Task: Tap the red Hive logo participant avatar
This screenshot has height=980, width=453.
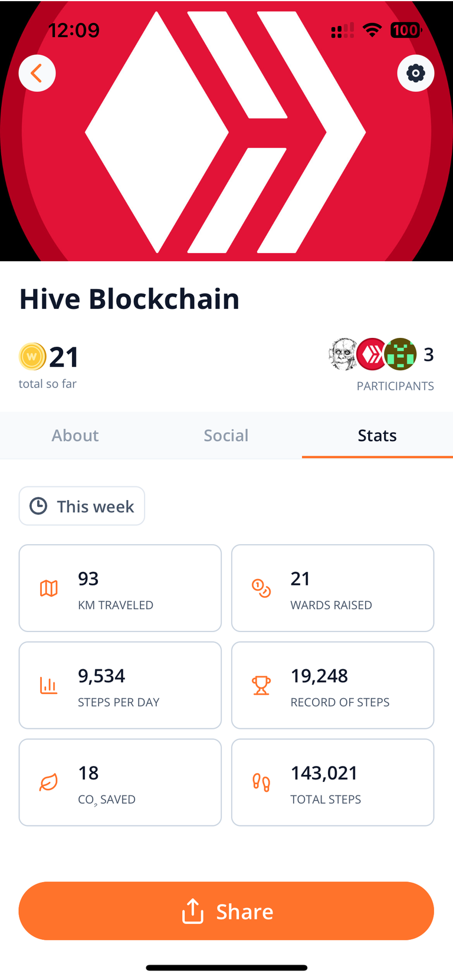Action: 372,354
